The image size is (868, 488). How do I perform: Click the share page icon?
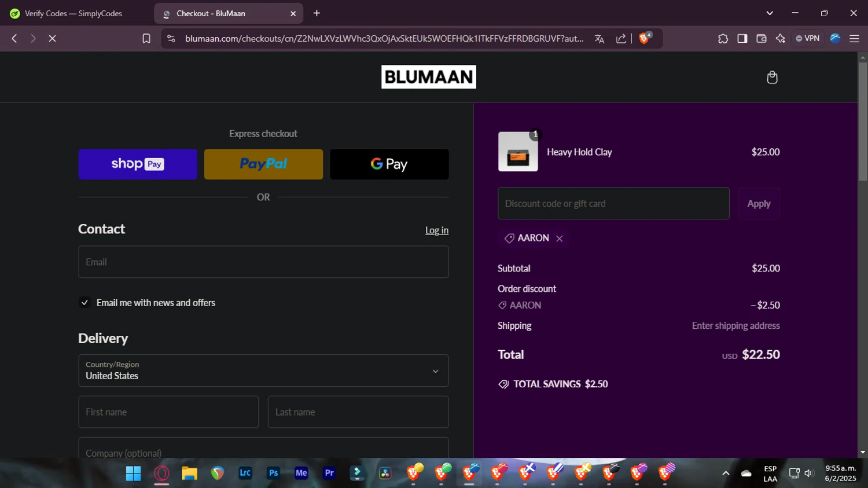point(621,39)
